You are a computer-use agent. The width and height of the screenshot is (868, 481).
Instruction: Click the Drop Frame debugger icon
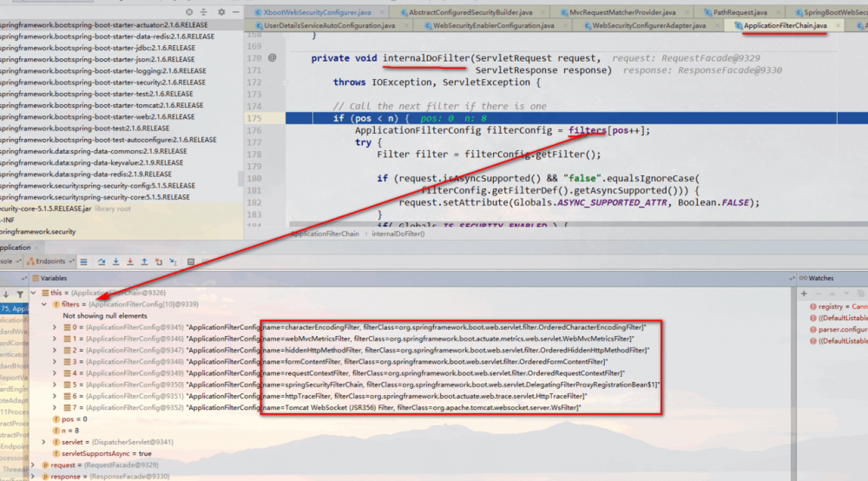pyautogui.click(x=159, y=262)
